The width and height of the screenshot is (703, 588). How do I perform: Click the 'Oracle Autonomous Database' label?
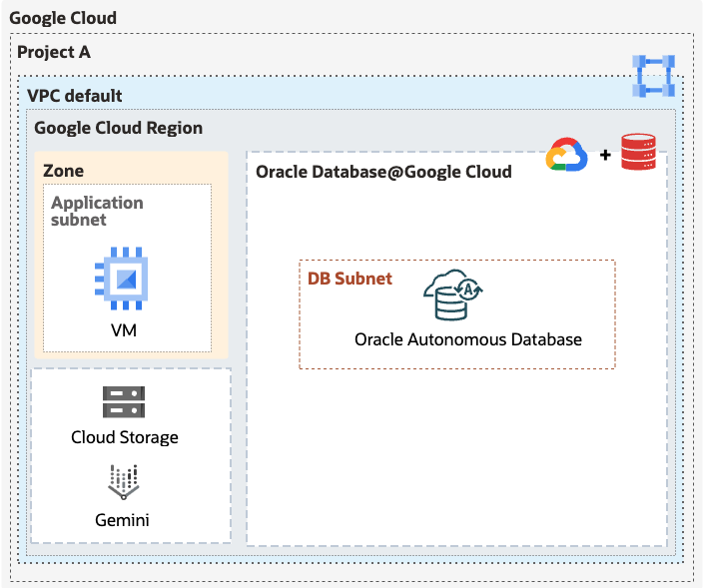point(468,339)
